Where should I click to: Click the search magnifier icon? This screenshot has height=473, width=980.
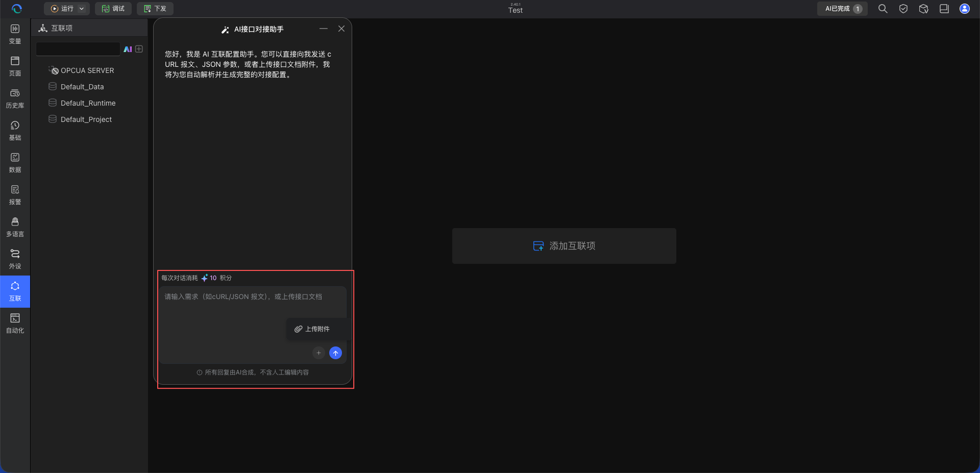coord(883,9)
